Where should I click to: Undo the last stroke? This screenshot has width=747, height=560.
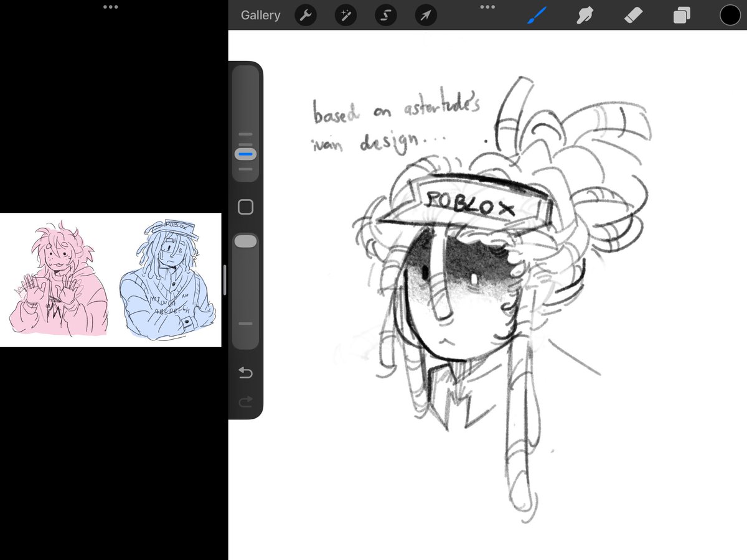pyautogui.click(x=246, y=373)
